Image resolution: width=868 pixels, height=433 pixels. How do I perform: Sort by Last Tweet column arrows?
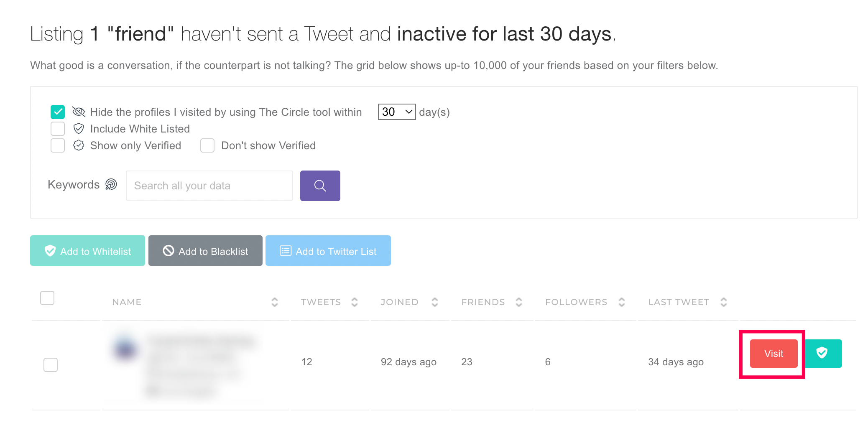click(724, 302)
